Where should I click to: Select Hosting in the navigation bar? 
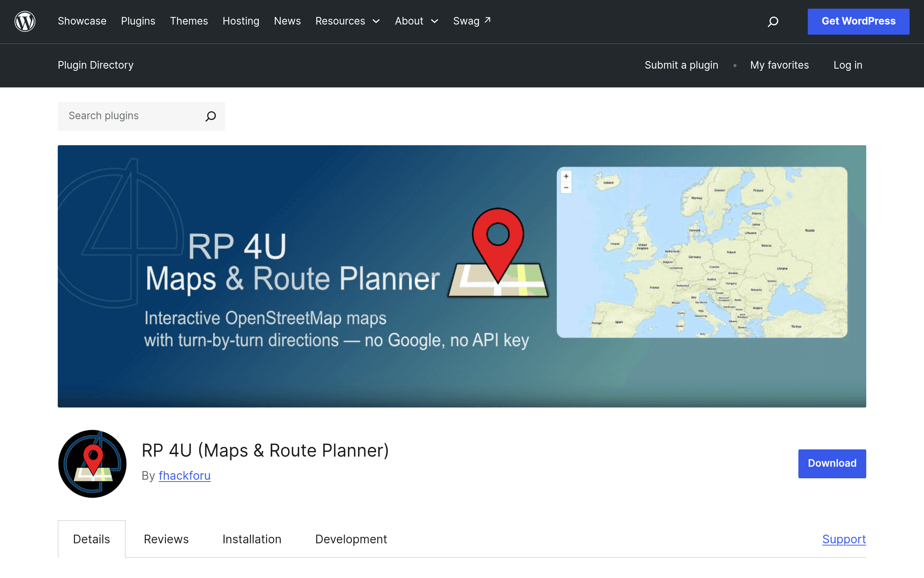[241, 21]
